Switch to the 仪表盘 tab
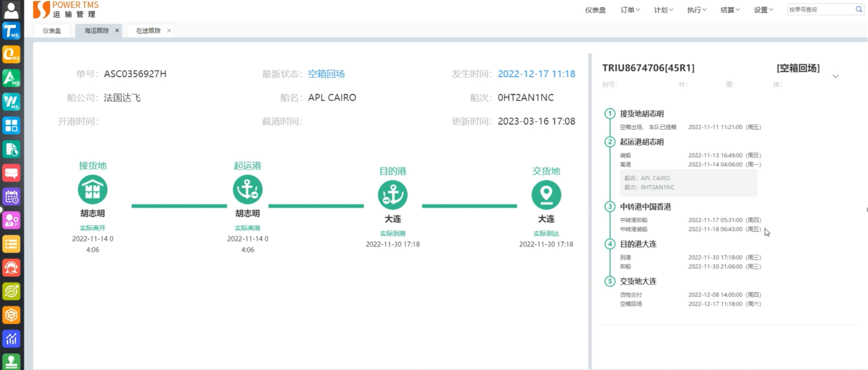 [52, 31]
